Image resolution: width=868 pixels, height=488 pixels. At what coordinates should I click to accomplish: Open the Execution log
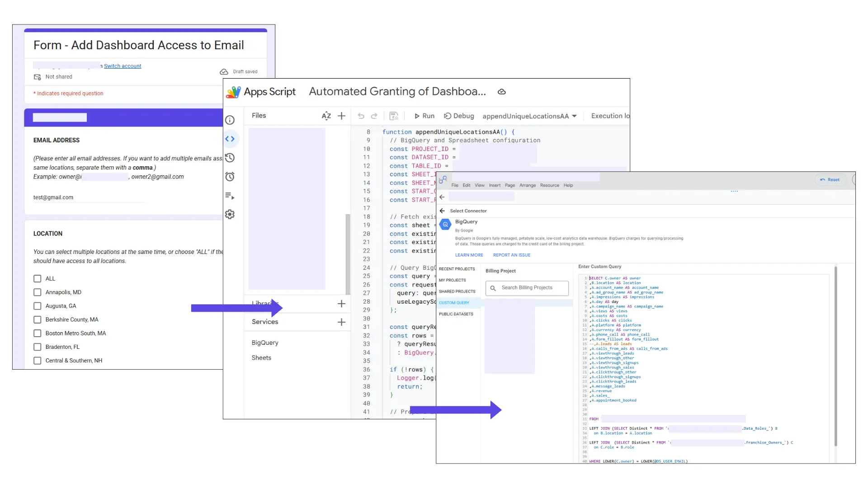(610, 116)
